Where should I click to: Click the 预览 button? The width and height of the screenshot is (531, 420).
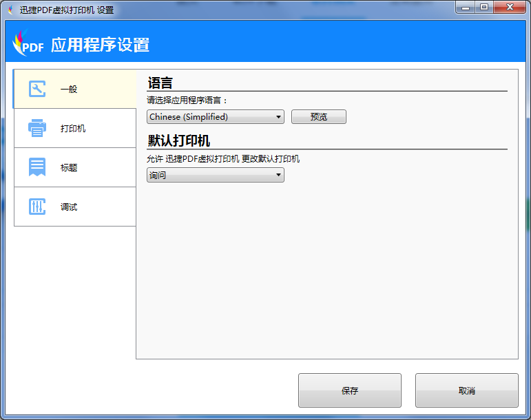click(319, 117)
